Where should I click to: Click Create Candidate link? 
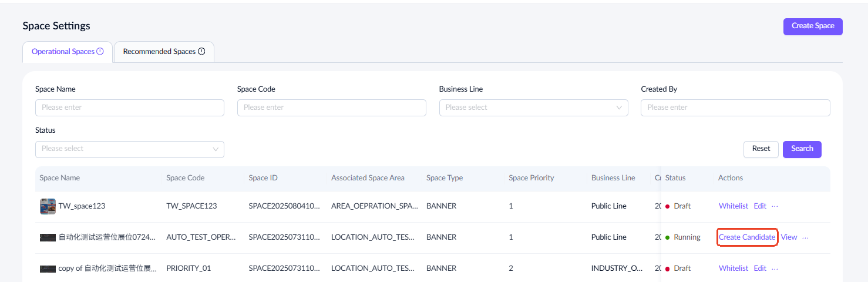(746, 237)
